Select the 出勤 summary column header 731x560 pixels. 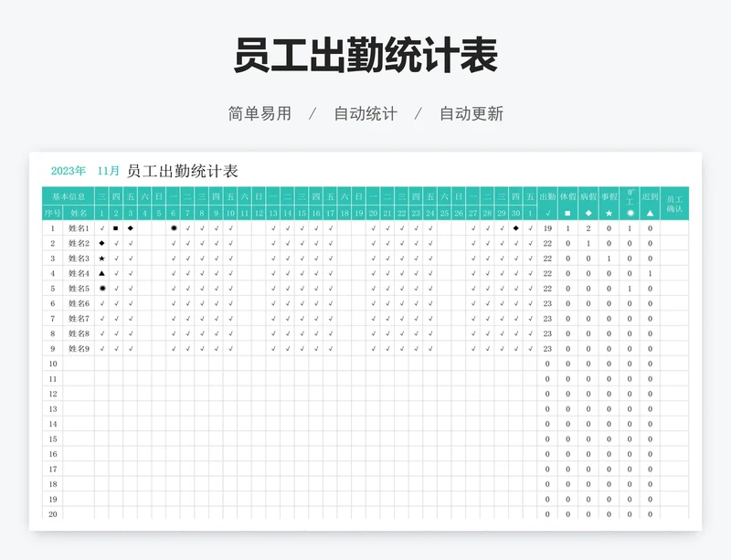click(x=547, y=196)
